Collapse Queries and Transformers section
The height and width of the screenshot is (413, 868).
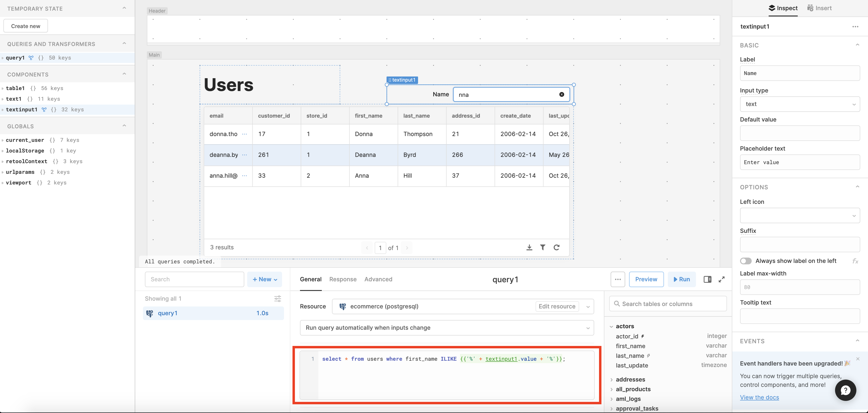click(124, 43)
